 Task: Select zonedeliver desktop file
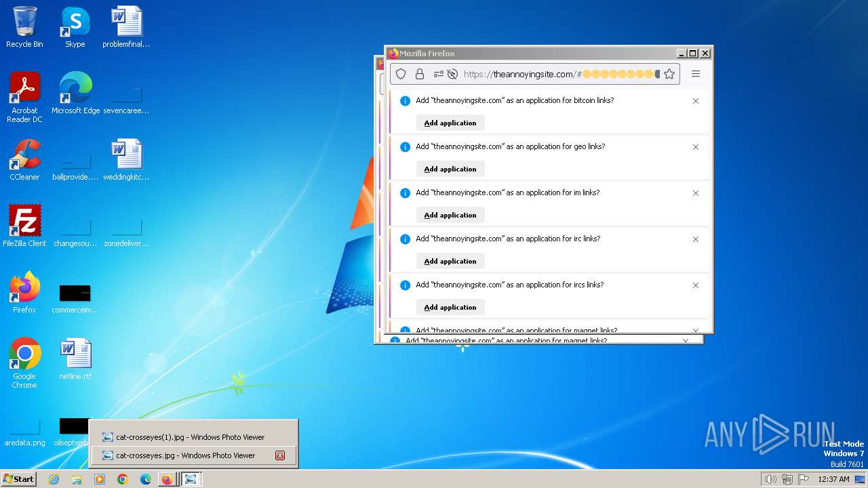coord(126,232)
